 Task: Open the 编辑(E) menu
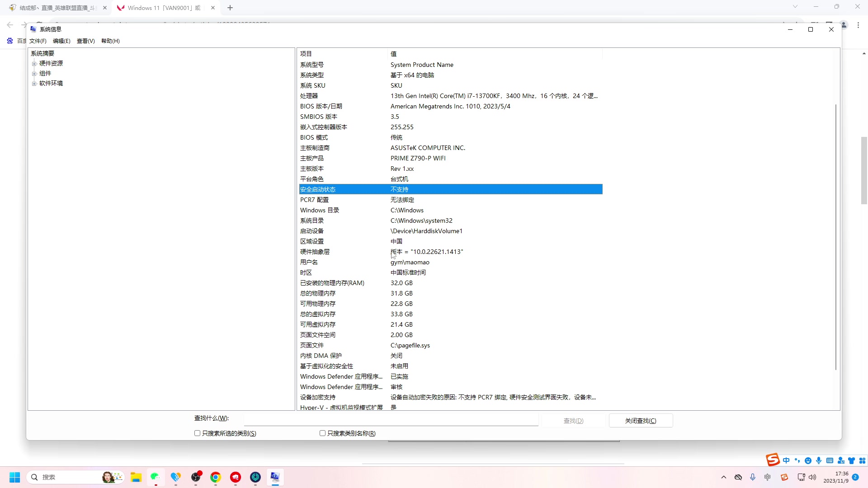pyautogui.click(x=61, y=41)
